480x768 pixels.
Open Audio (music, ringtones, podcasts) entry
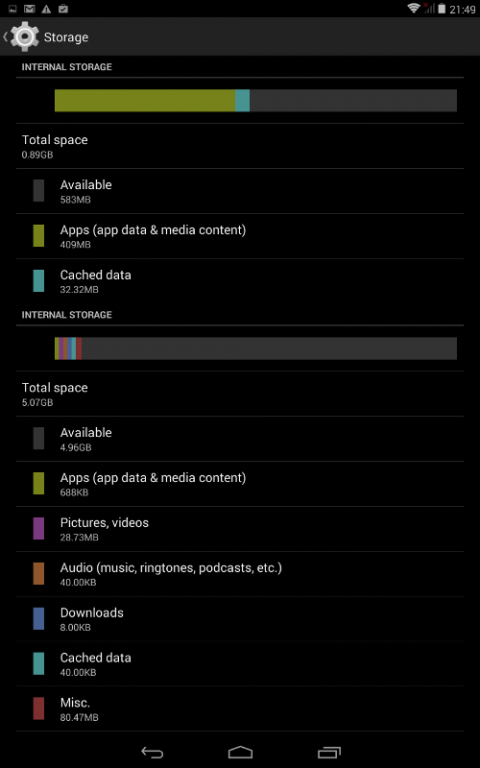pyautogui.click(x=240, y=574)
